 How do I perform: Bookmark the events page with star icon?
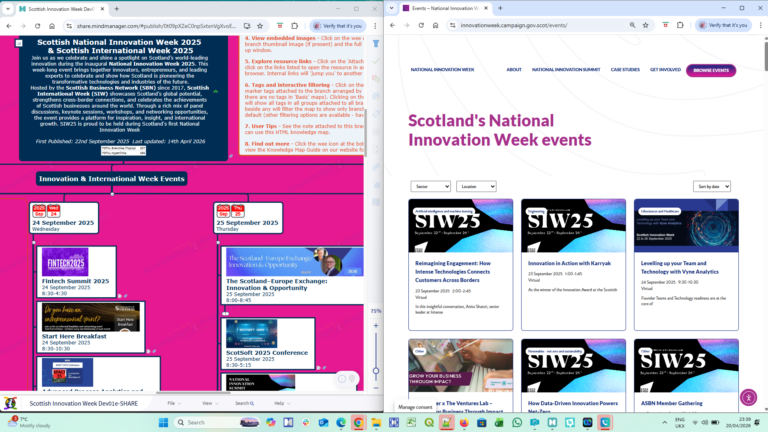pos(646,25)
